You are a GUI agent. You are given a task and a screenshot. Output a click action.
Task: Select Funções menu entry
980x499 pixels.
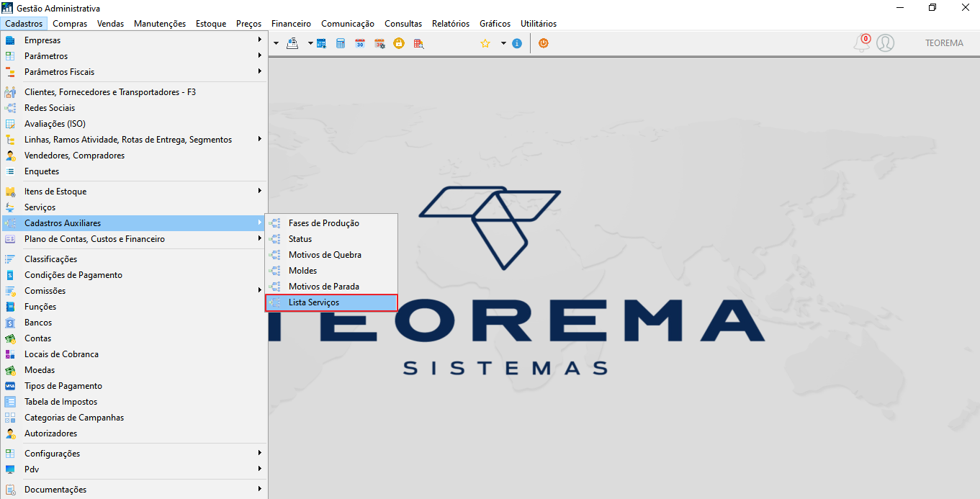point(134,307)
